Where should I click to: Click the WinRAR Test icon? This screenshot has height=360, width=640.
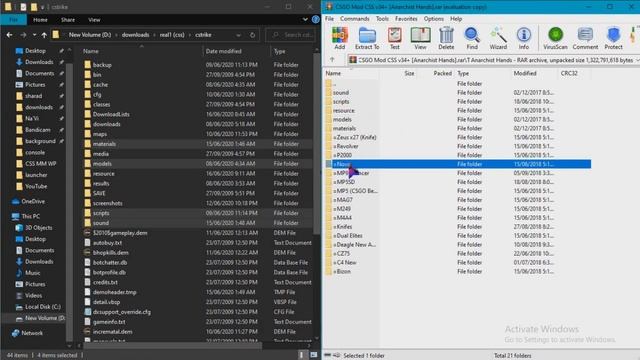point(394,38)
